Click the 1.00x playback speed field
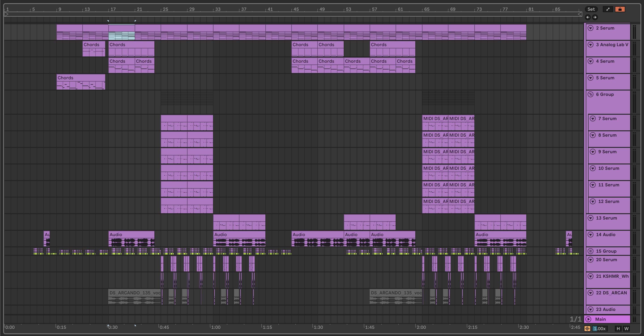The width and height of the screenshot is (644, 336). tap(600, 328)
